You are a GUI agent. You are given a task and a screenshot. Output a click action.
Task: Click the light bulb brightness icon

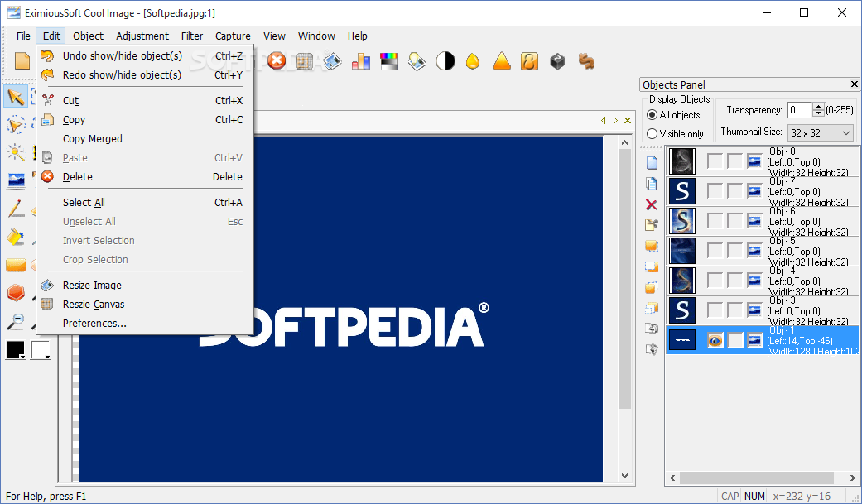[x=417, y=61]
